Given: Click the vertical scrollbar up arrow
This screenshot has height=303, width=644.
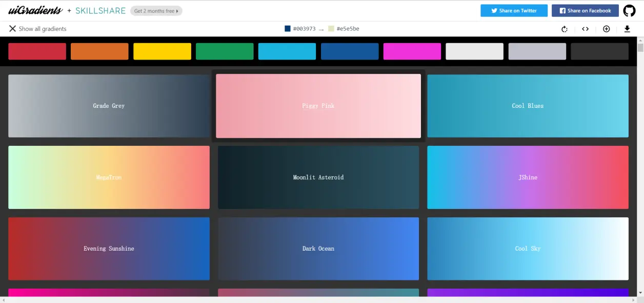Looking at the screenshot, I should [640, 40].
